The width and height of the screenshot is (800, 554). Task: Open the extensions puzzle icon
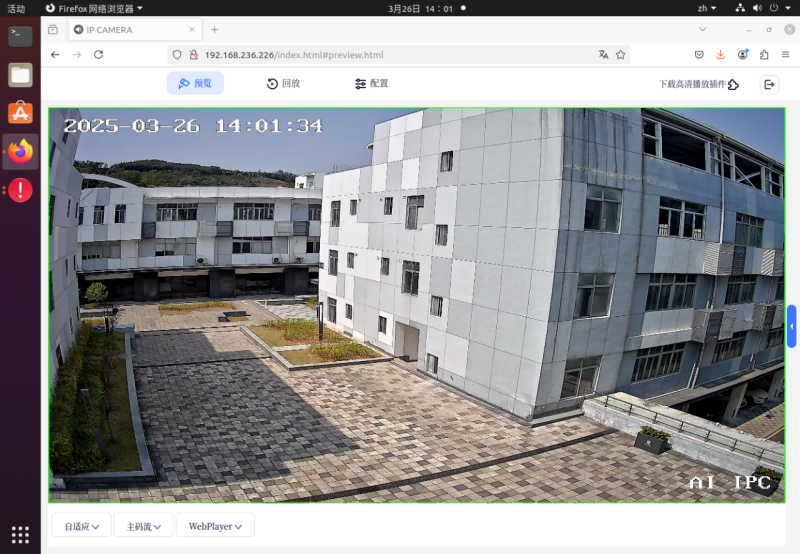click(764, 55)
